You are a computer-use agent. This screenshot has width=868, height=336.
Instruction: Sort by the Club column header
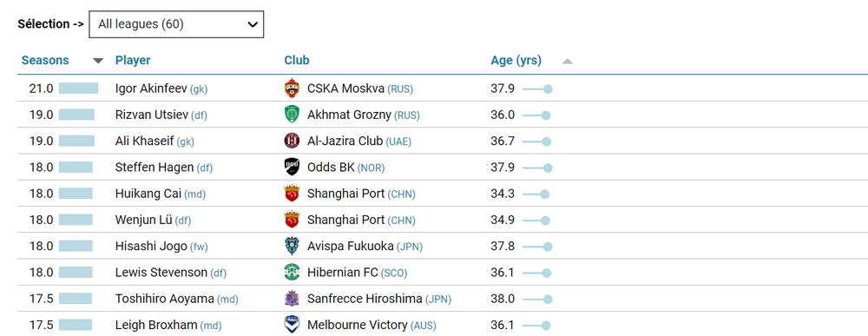coord(297,60)
